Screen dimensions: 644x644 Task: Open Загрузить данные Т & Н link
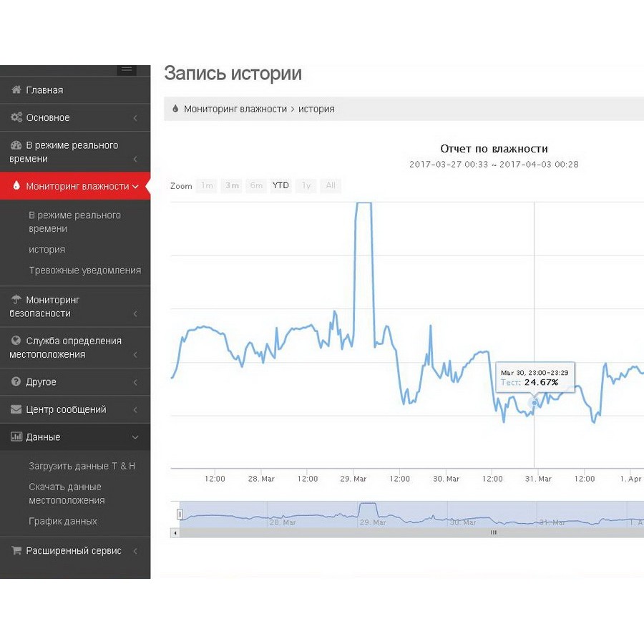tap(82, 466)
